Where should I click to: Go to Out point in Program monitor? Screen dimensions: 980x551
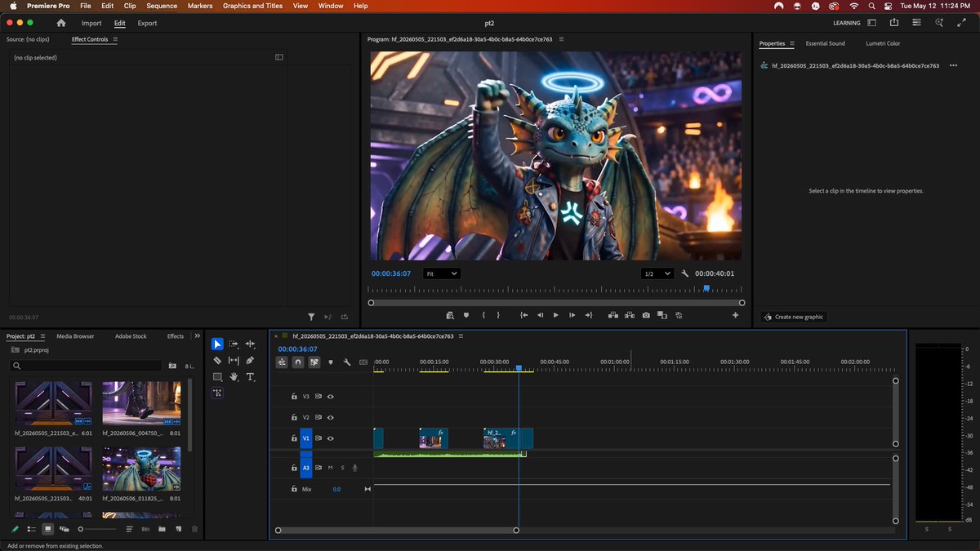coord(589,315)
